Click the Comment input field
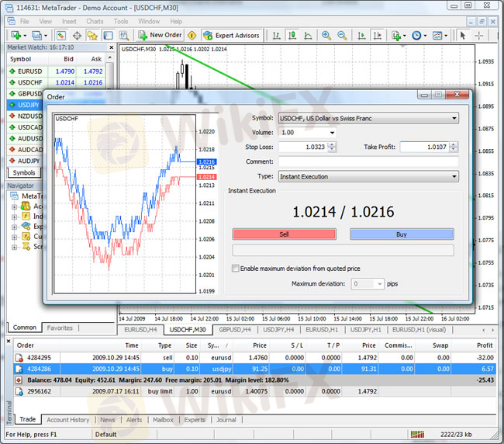 (x=368, y=161)
